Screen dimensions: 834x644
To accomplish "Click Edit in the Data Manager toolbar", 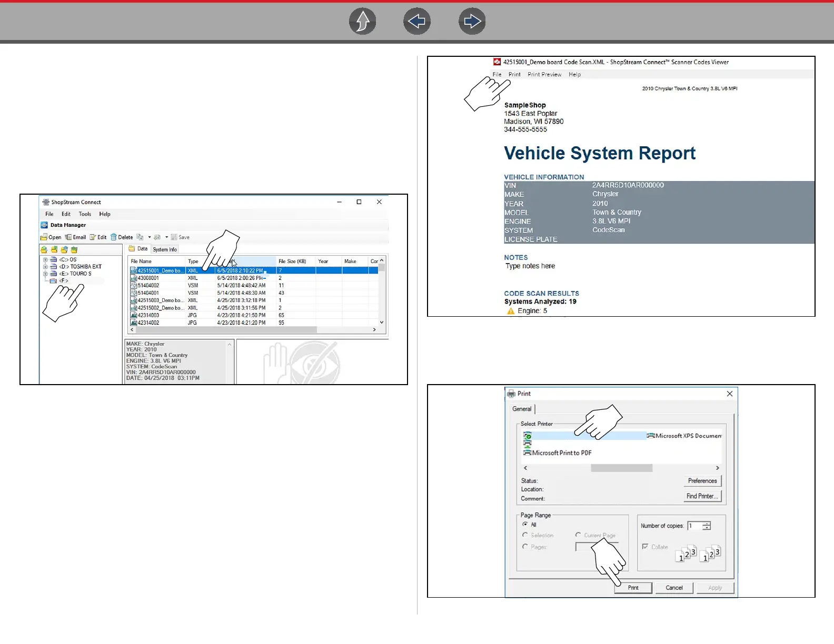I will [x=98, y=237].
